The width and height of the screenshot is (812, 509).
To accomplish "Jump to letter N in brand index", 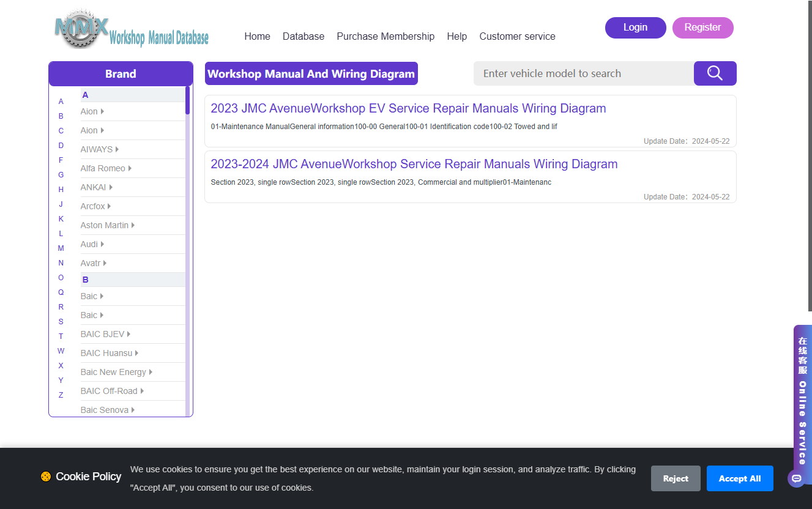I will [x=61, y=263].
